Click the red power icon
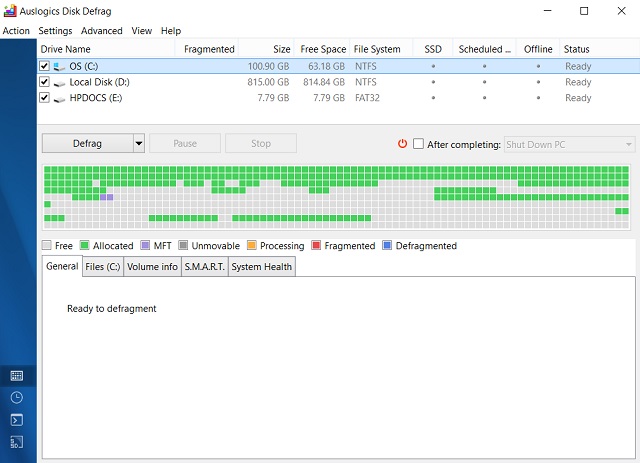The height and width of the screenshot is (463, 640). click(402, 144)
